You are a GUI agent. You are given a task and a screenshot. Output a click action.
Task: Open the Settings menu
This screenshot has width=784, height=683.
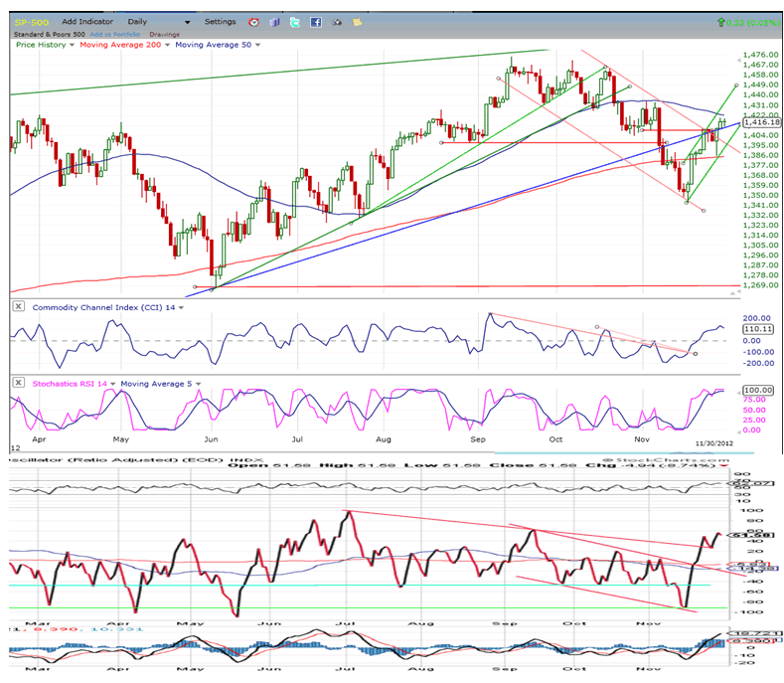[220, 22]
